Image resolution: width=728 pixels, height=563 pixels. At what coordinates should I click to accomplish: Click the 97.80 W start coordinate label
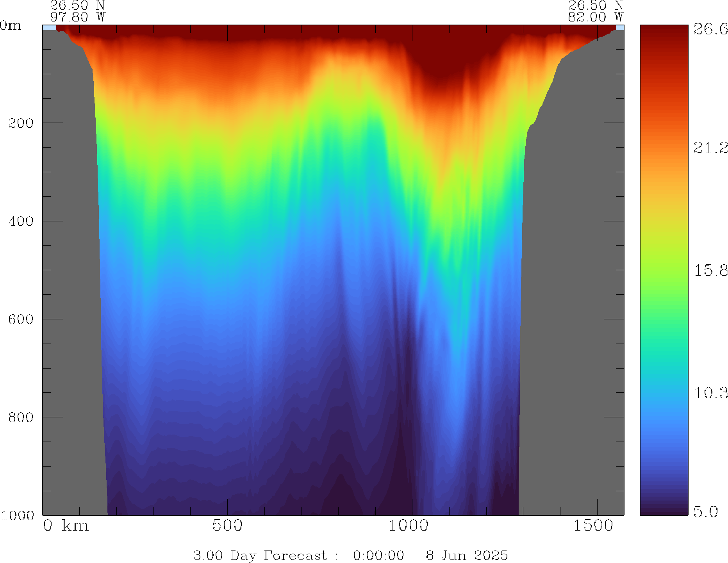coord(77,17)
